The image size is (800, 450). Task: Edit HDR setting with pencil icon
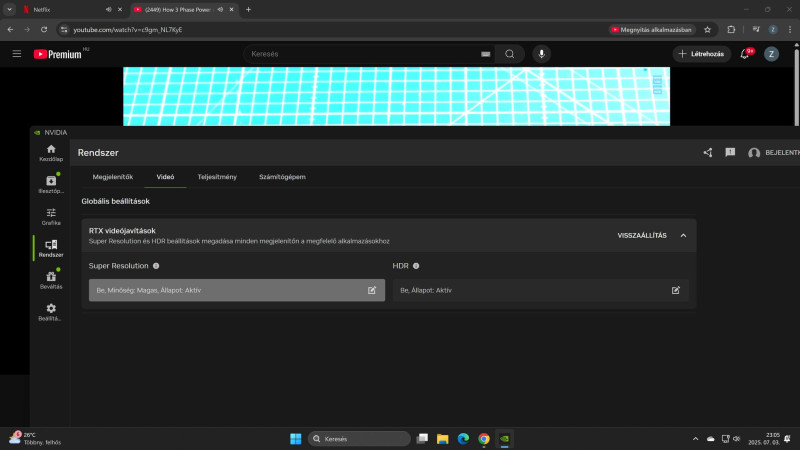pyautogui.click(x=676, y=290)
